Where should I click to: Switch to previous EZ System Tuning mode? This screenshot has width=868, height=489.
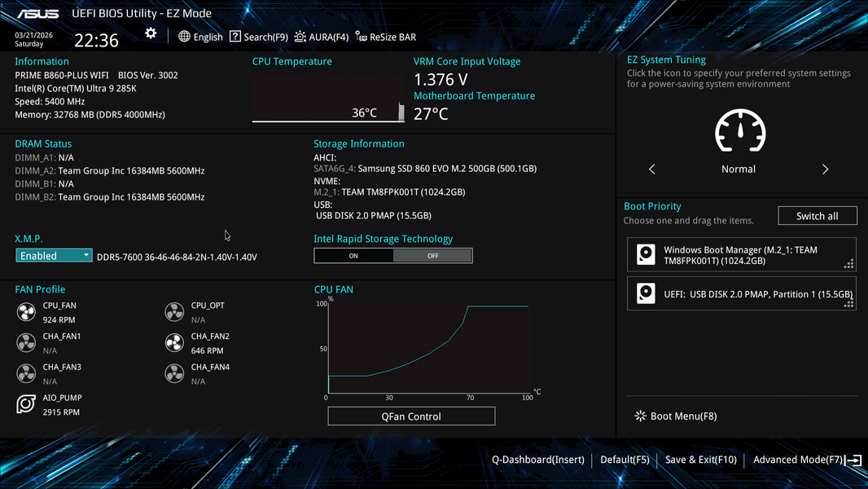point(652,170)
